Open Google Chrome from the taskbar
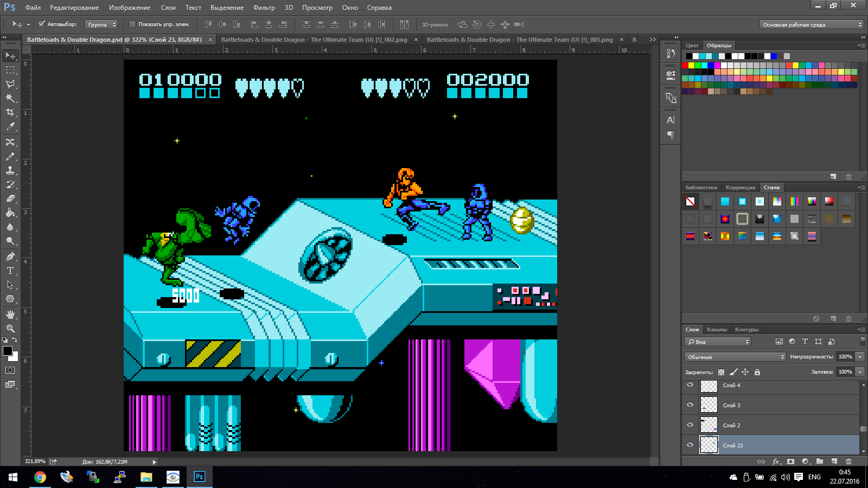Image resolution: width=868 pixels, height=488 pixels. tap(40, 477)
